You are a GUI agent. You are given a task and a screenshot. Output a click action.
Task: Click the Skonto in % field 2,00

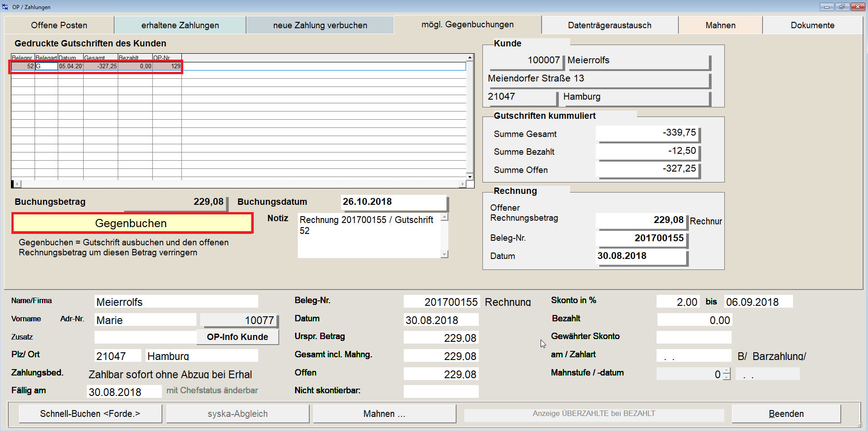click(x=678, y=302)
